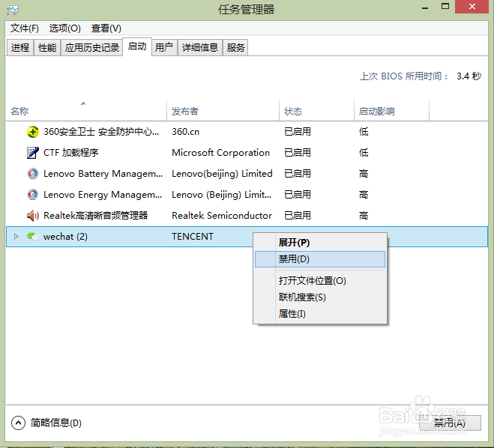Choose 展开(P) in context menu
Screen dimensions: 494x448
tap(320, 243)
